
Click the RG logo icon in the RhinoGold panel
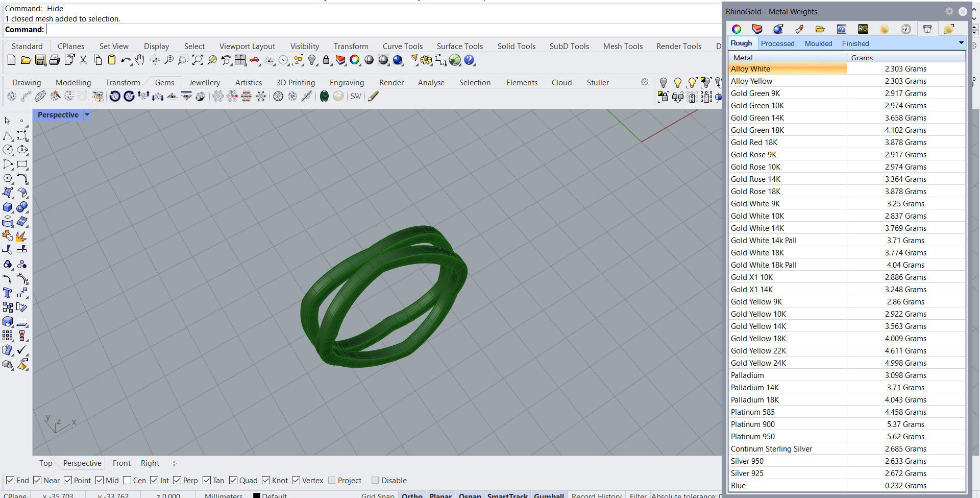[862, 29]
